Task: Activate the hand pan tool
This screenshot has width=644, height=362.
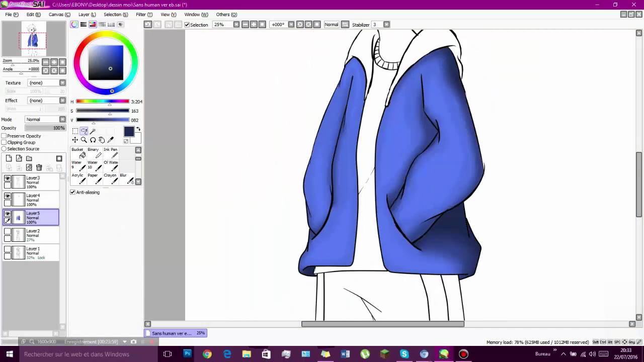Action: [102, 140]
